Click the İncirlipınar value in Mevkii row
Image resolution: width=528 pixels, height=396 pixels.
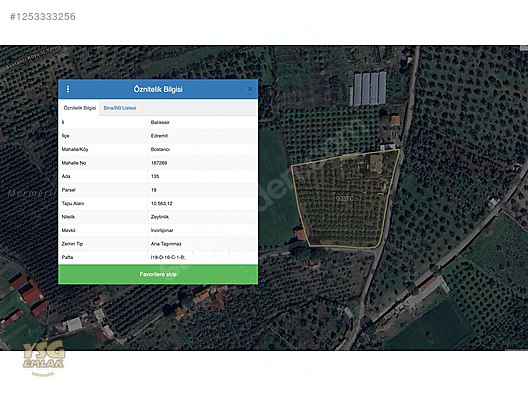pyautogui.click(x=162, y=230)
